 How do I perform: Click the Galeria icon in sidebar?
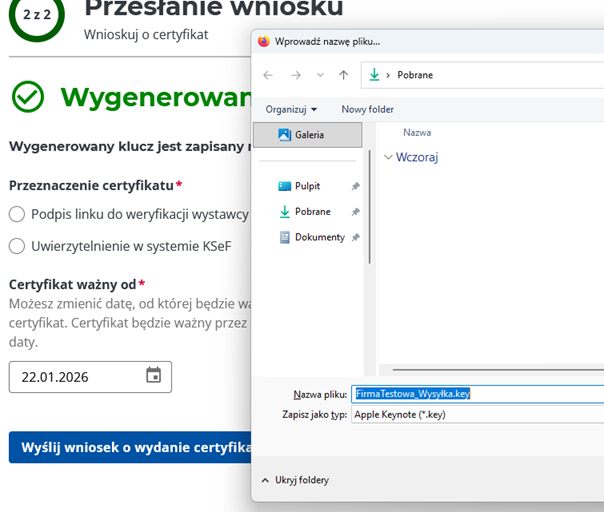(x=284, y=135)
